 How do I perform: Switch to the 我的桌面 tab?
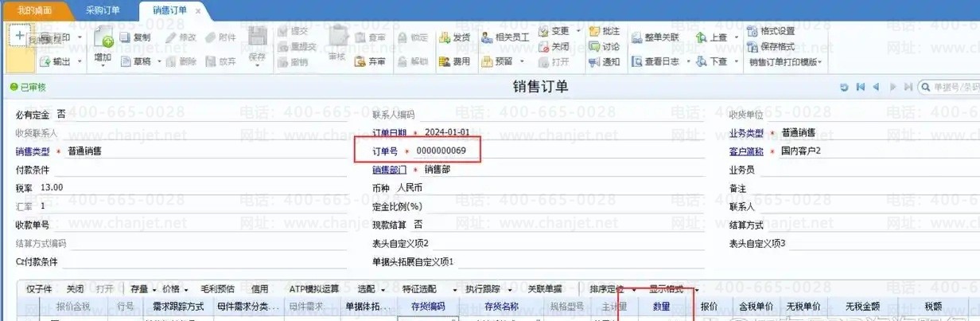35,10
